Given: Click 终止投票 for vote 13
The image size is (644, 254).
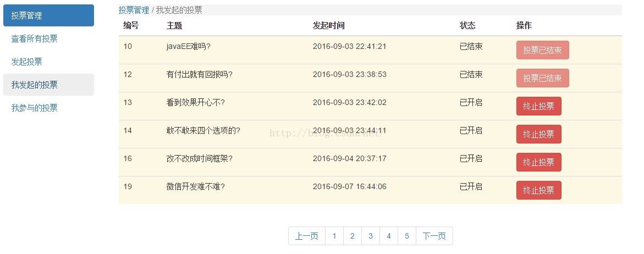Looking at the screenshot, I should pyautogui.click(x=539, y=106).
